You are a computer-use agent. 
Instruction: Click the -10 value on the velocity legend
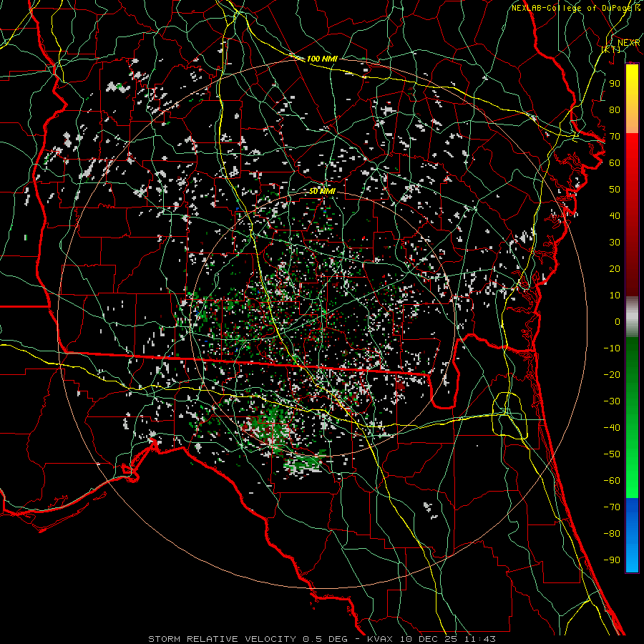[612, 348]
